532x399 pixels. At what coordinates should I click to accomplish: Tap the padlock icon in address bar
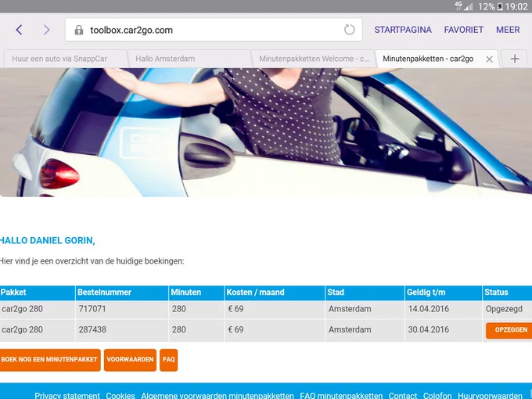pyautogui.click(x=79, y=31)
